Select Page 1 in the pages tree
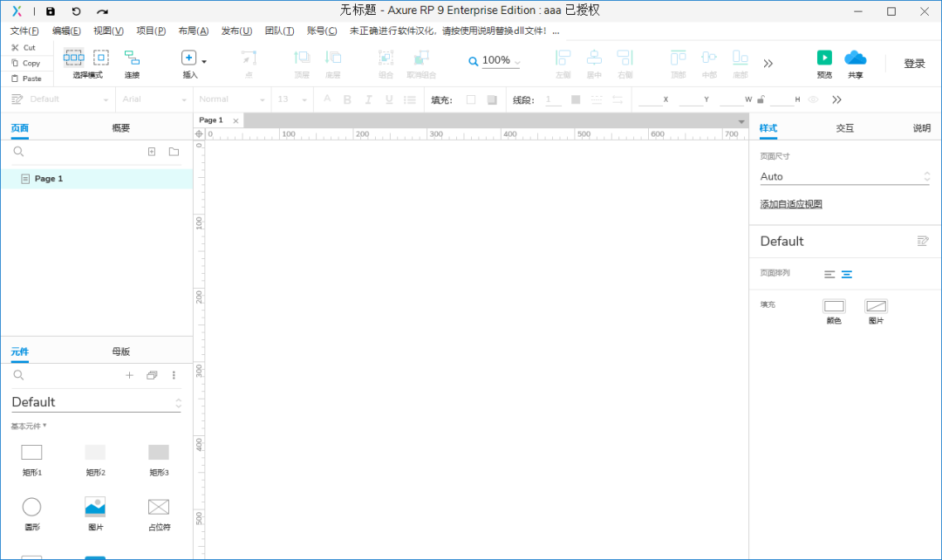 [x=97, y=179]
